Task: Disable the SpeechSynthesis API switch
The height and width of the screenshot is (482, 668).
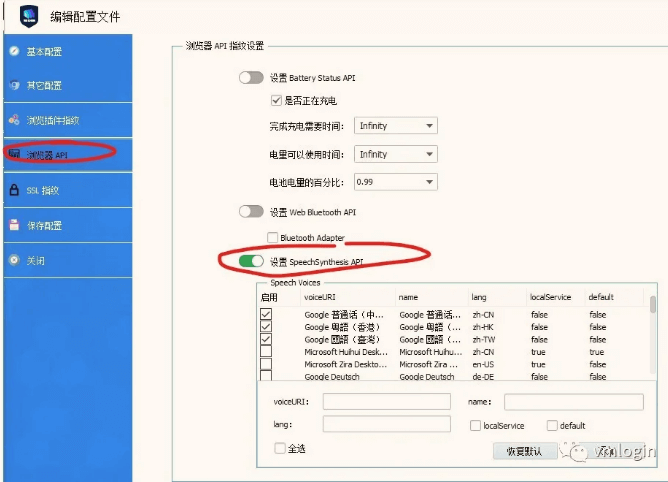Action: [x=251, y=261]
